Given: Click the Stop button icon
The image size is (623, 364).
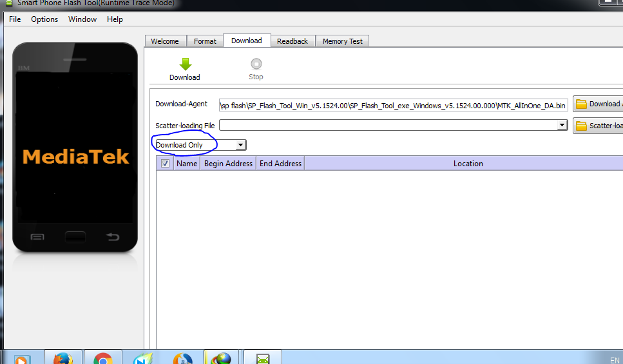Looking at the screenshot, I should (256, 64).
